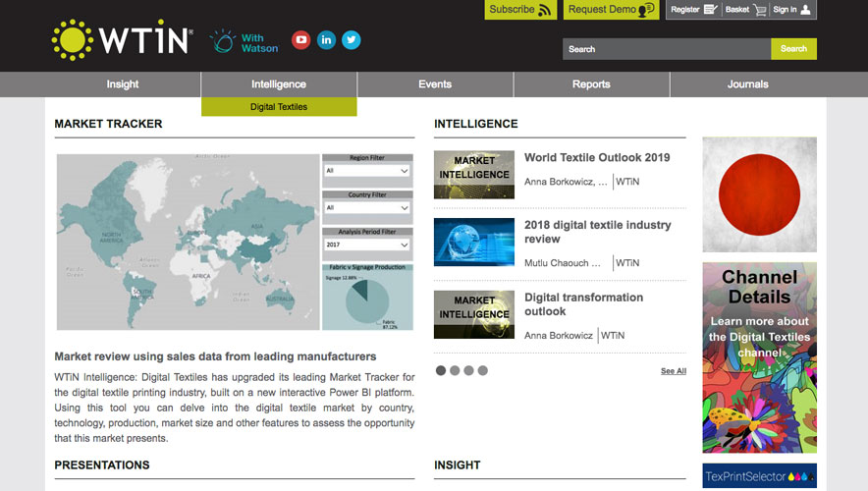Click the Market Tracker world map
The image size is (868, 491).
coord(189,242)
